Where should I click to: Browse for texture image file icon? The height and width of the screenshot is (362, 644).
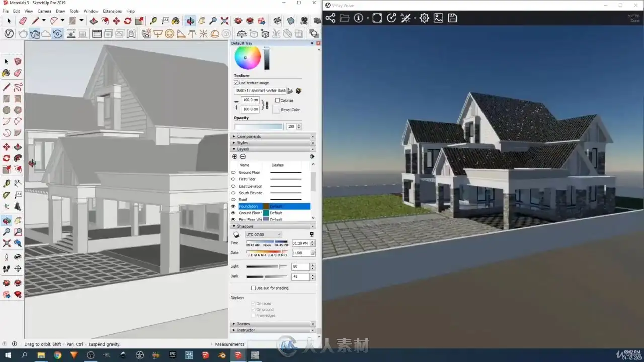point(290,91)
